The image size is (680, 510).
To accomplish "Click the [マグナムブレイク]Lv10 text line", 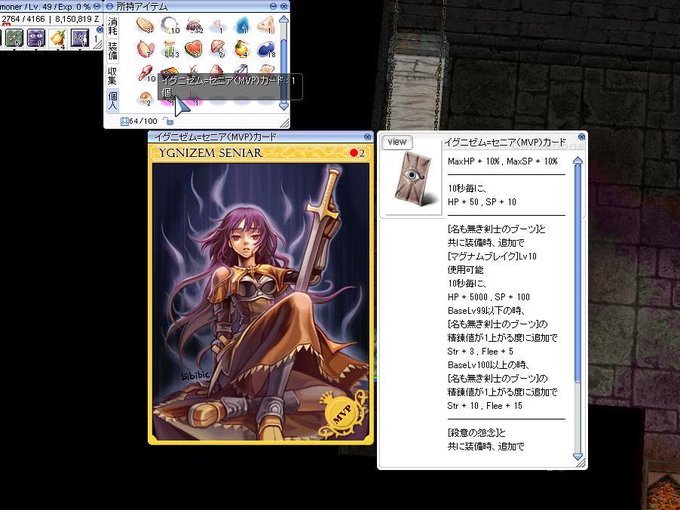I will point(492,256).
